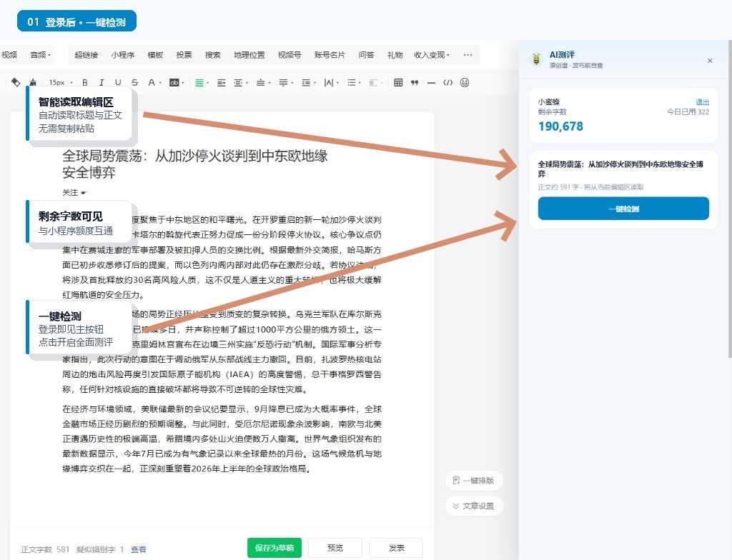
Task: Click the remaining characters value 190,678
Action: 560,126
